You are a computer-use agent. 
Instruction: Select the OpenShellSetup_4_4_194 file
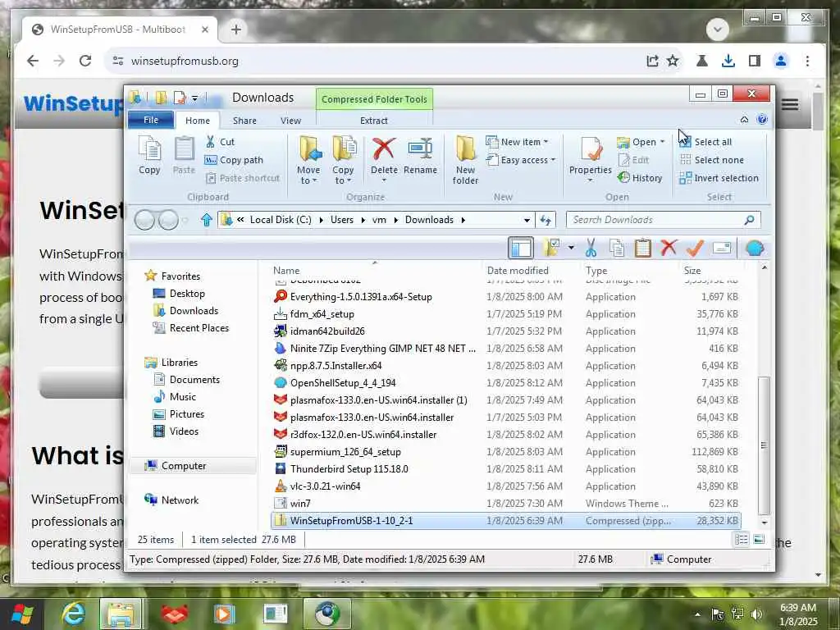(x=343, y=383)
